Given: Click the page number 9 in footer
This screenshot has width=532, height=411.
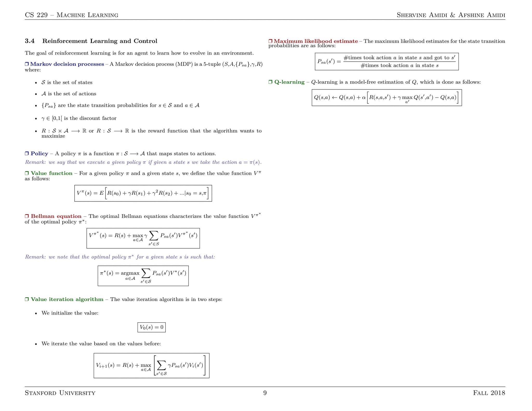Looking at the screenshot, I should (265, 393).
